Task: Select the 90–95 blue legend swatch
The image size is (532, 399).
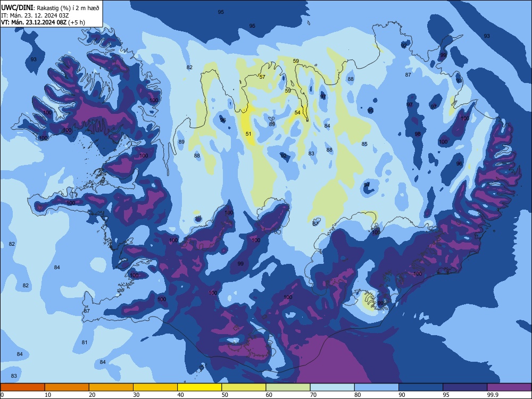Action: click(x=421, y=387)
